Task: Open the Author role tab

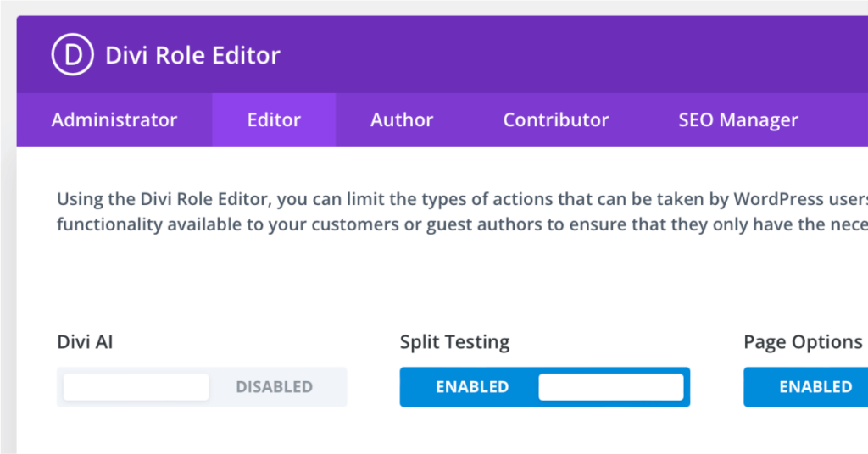Action: click(x=402, y=119)
